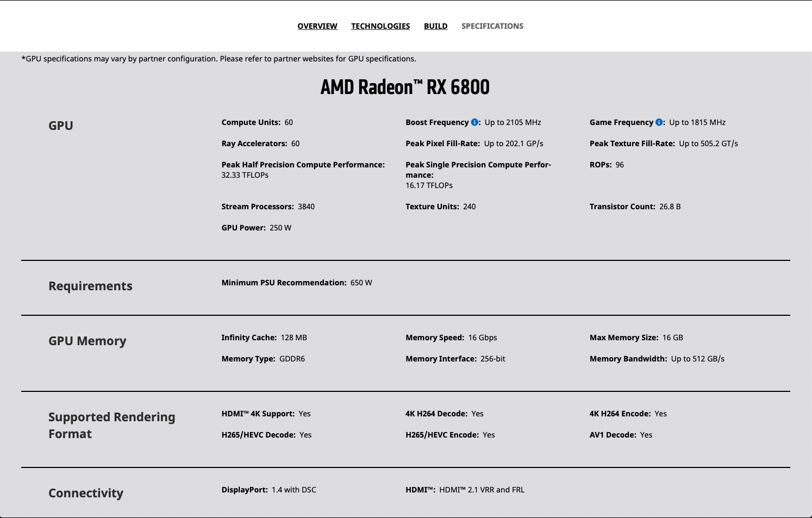Image resolution: width=812 pixels, height=518 pixels.
Task: Click the Supported Rendering Format heading
Action: pos(111,425)
